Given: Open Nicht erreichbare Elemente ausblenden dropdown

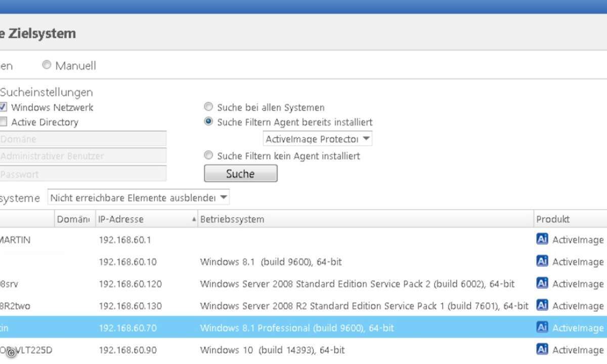Looking at the screenshot, I should coord(139,197).
